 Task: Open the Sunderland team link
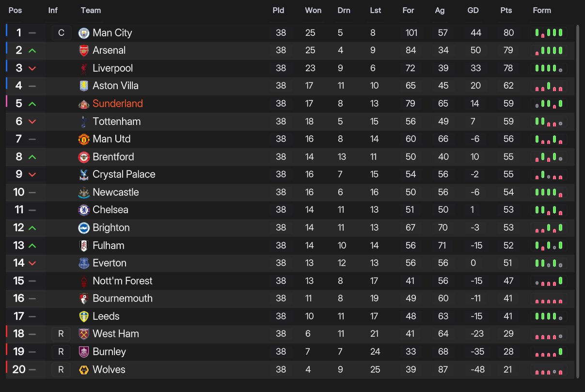pos(118,104)
